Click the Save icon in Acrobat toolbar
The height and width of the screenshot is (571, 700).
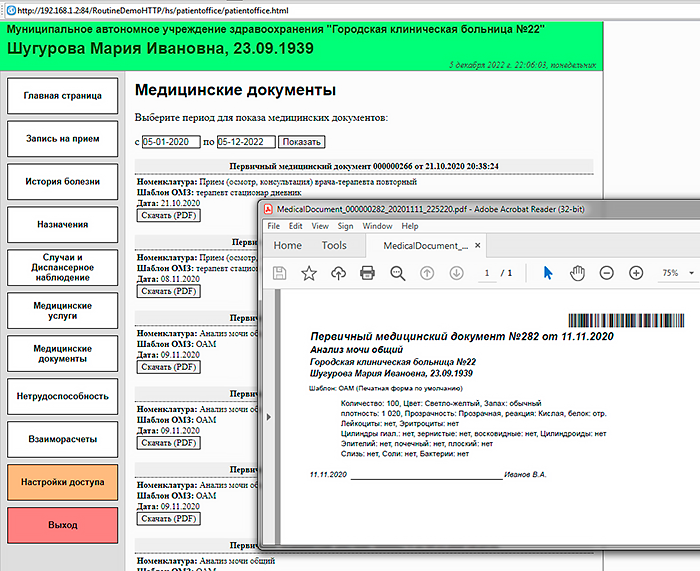[280, 273]
